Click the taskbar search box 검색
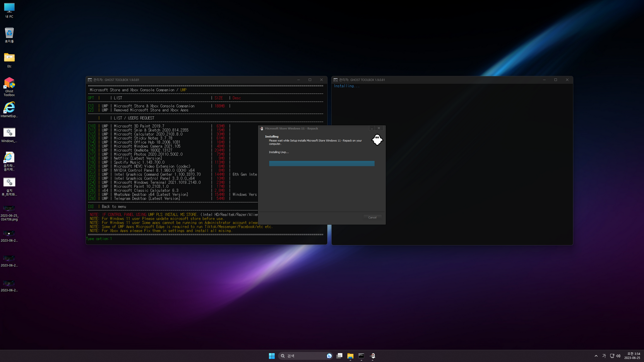Screen dimensions: 644x362 click(x=305, y=356)
